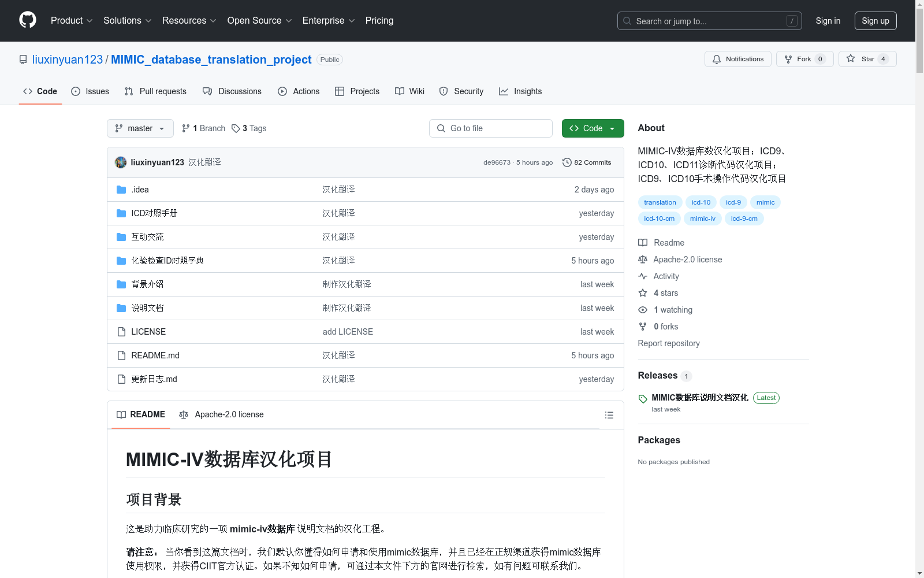Switch to the Issues tab

[90, 91]
